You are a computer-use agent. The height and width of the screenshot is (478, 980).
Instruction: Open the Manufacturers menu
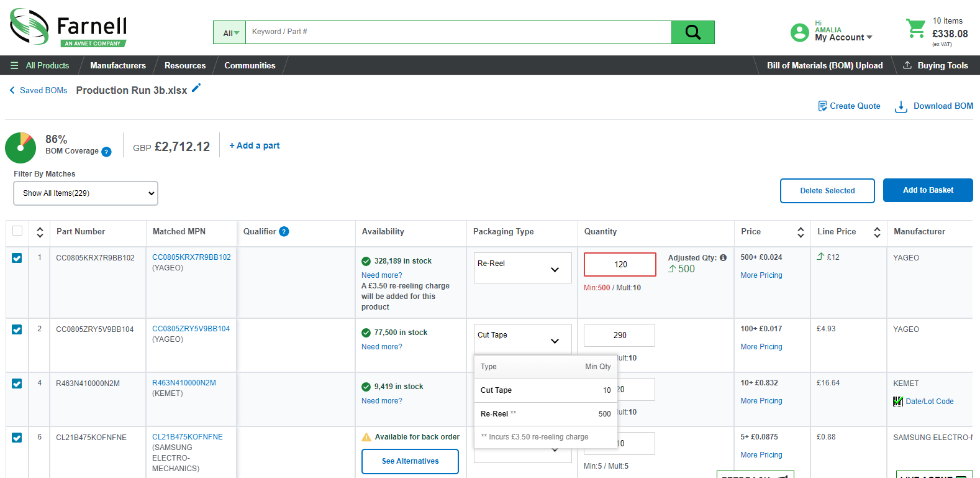(118, 65)
